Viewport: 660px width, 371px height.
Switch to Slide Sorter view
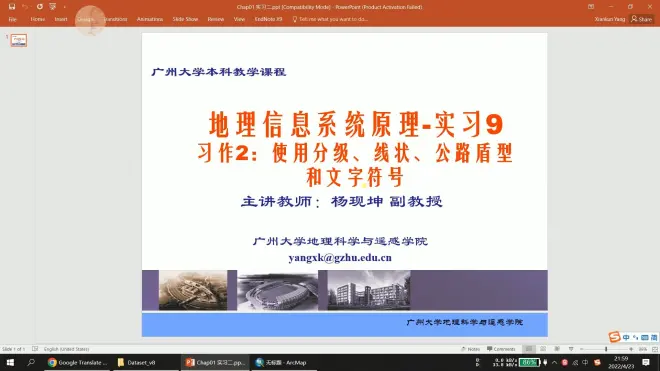(543, 349)
